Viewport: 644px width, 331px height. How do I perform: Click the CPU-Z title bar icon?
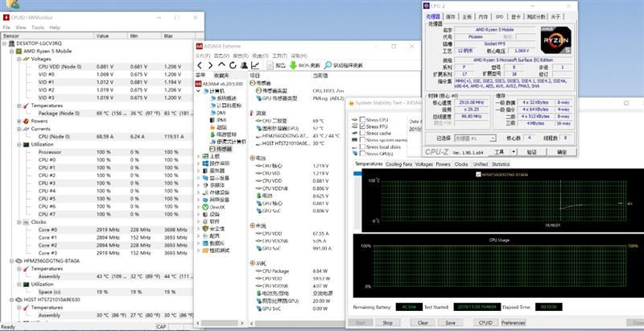pyautogui.click(x=427, y=6)
